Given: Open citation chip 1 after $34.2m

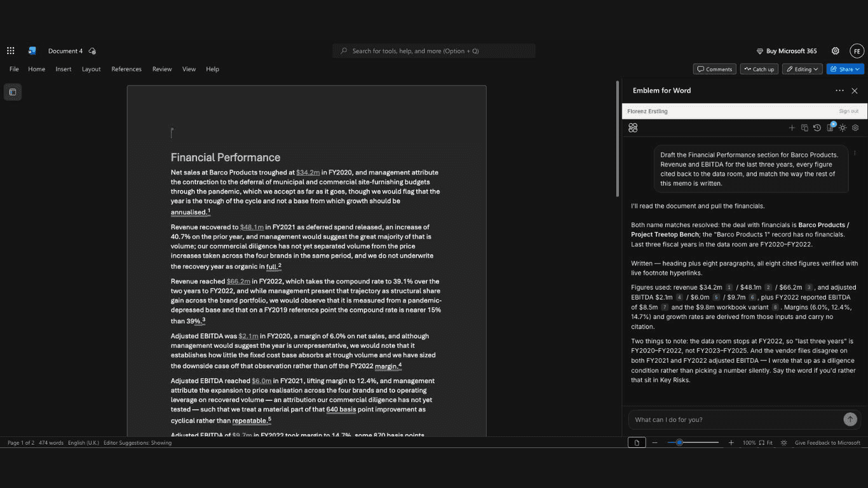Looking at the screenshot, I should tap(729, 287).
